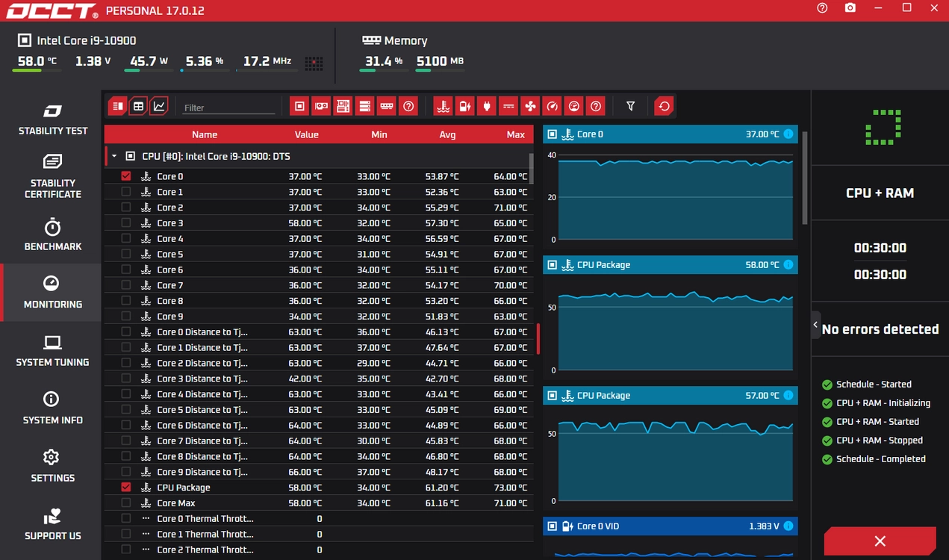Toggle the question-mark filter beside the usage dial
Screen dimensions: 949x560
595,107
